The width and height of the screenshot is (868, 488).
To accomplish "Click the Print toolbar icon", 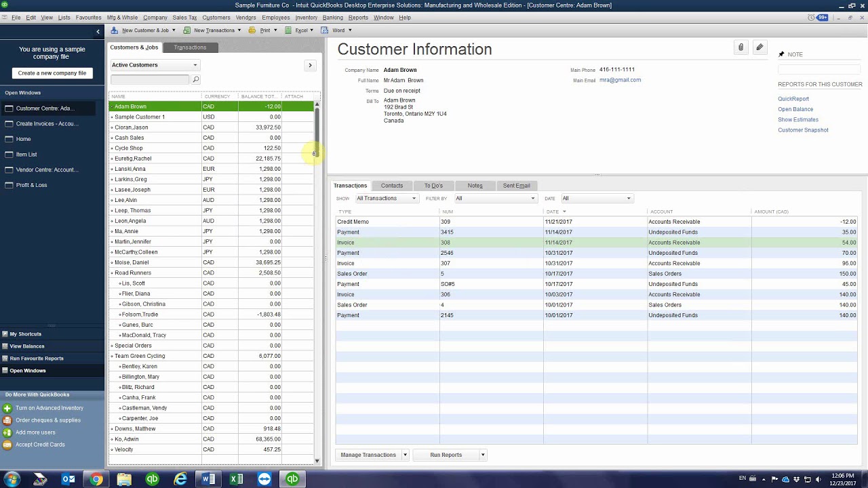I will [252, 30].
